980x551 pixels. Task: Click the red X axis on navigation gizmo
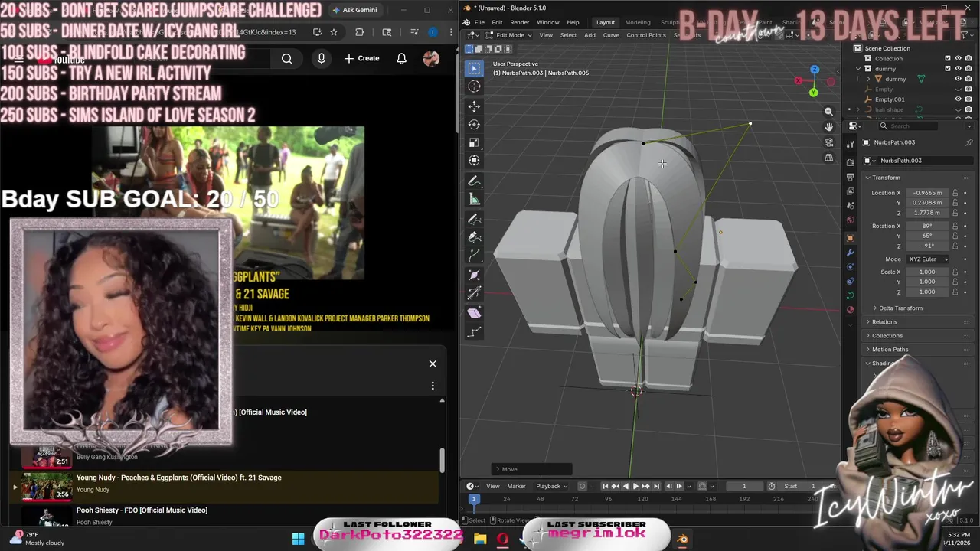(x=799, y=81)
